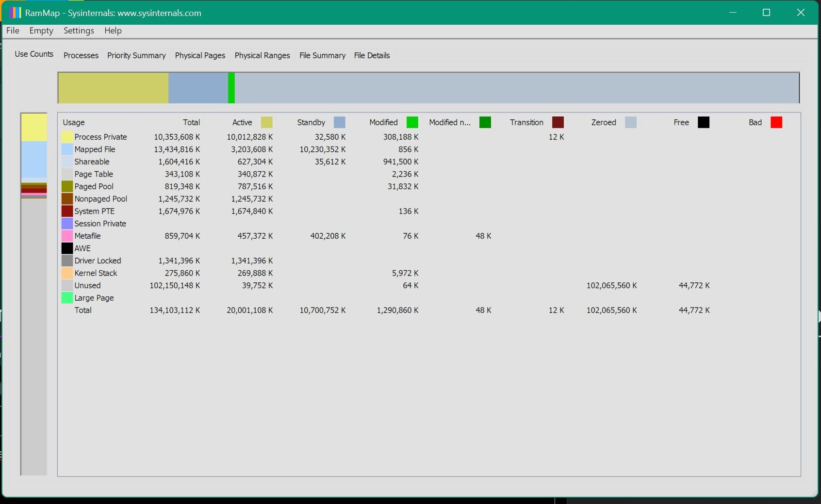Click the AWE black legend icon
The height and width of the screenshot is (504, 821).
coord(66,248)
